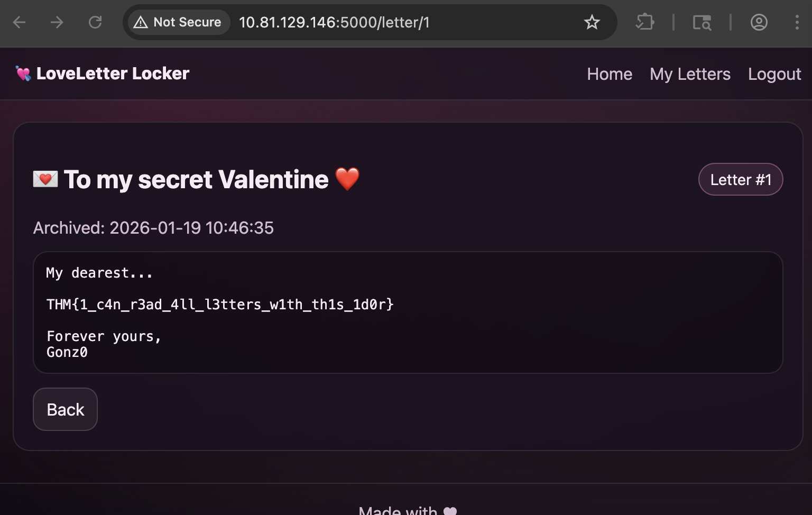The width and height of the screenshot is (812, 515).
Task: Click the address bar URL
Action: point(334,22)
